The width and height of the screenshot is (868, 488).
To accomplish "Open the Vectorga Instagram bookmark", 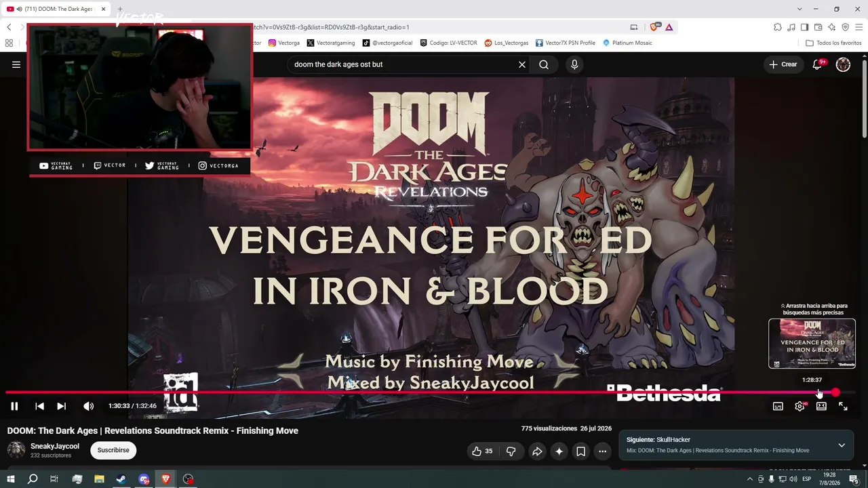I will [284, 43].
